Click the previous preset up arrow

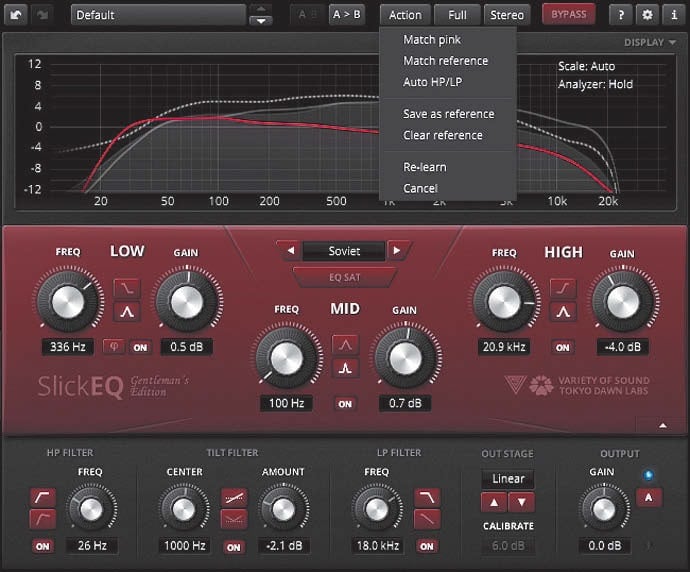[x=261, y=9]
